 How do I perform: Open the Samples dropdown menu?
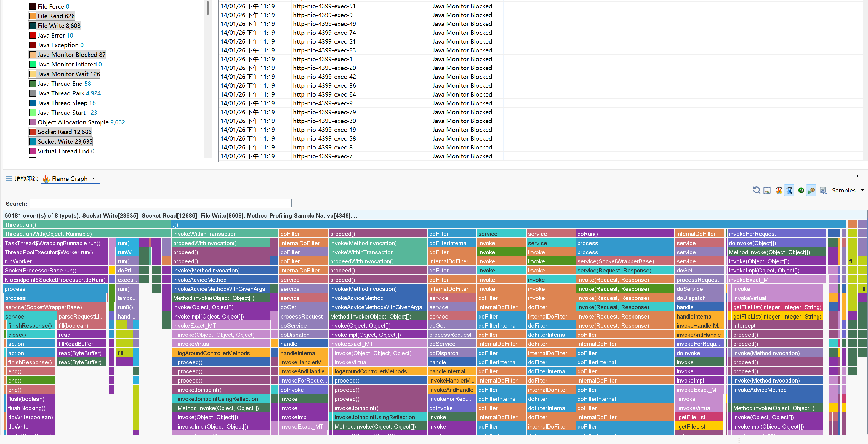[862, 190]
